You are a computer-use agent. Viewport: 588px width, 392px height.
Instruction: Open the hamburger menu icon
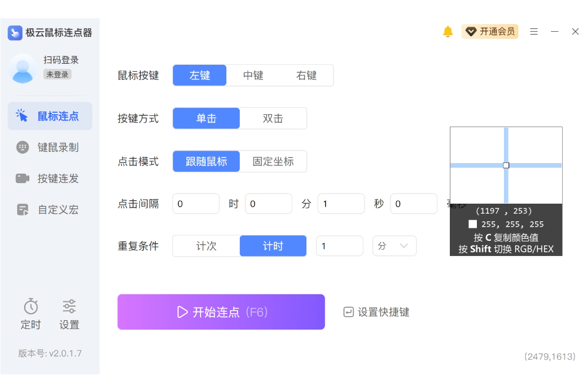(534, 32)
